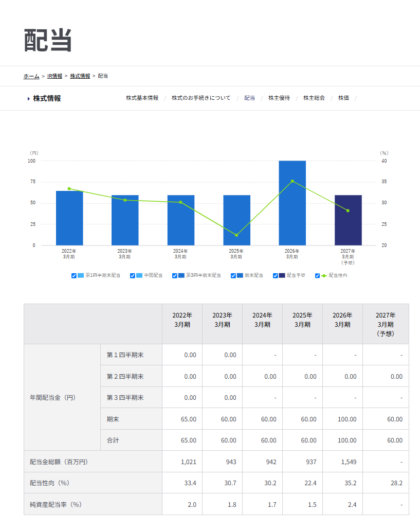Open 株式のお手続きについて navigation item
Screen dimensions: 420x530
(201, 98)
